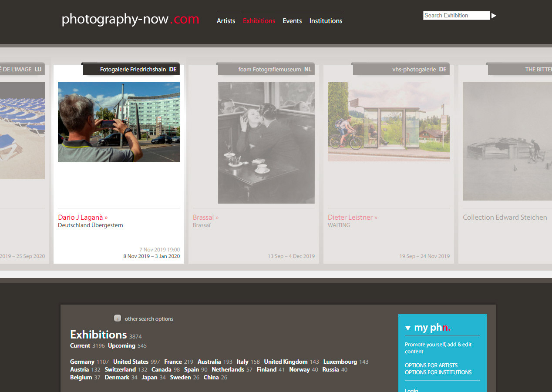Open the Events menu
552x392 pixels.
point(292,20)
